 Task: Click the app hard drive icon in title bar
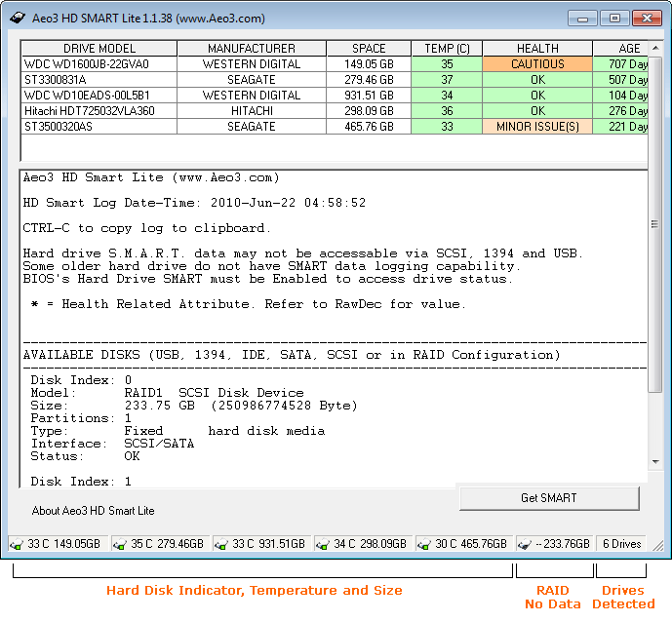click(x=18, y=18)
